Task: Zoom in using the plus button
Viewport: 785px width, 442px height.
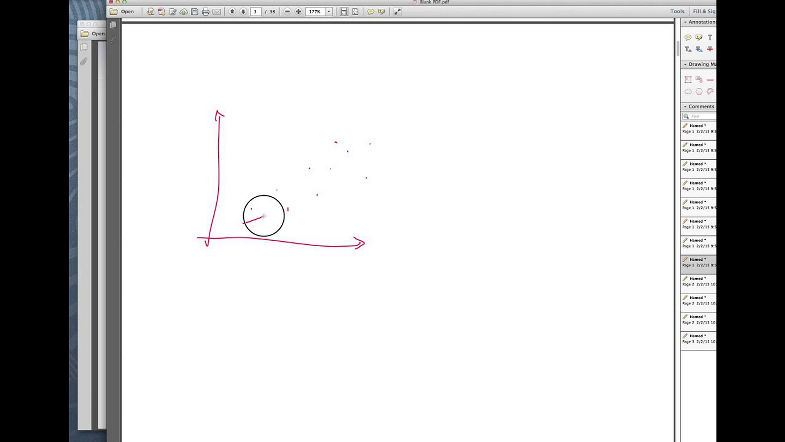Action: tap(299, 12)
